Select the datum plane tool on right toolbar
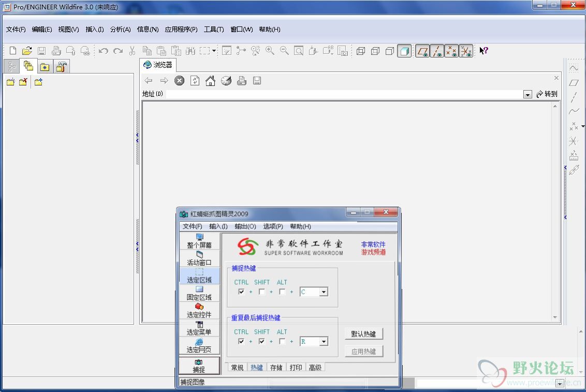Image resolution: width=586 pixels, height=392 pixels. [x=574, y=83]
